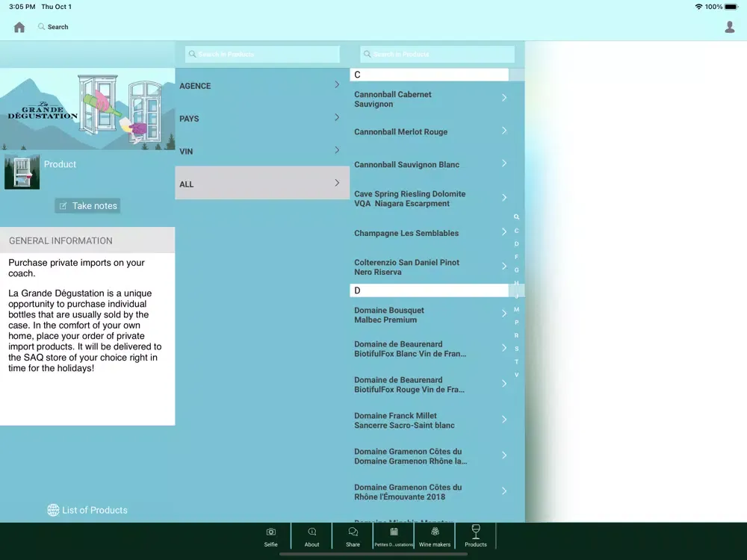Expand the PAYS category chevron
This screenshot has height=560, width=747.
(337, 118)
